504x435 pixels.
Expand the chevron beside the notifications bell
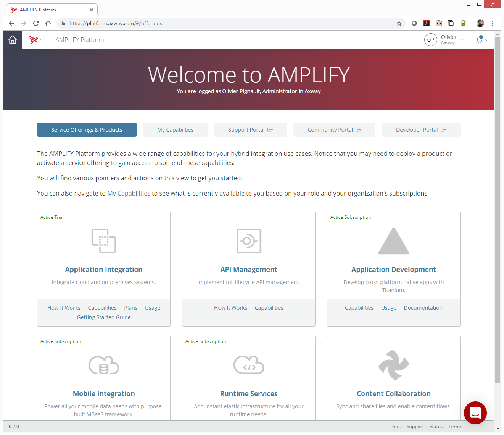487,40
